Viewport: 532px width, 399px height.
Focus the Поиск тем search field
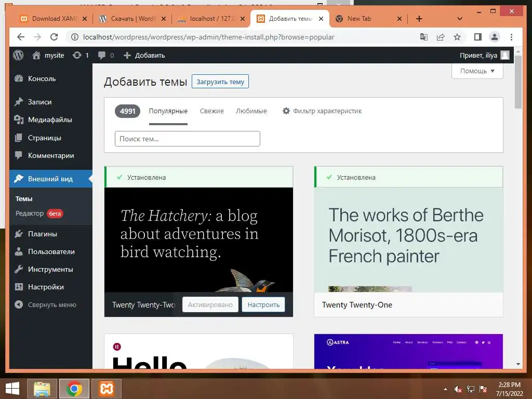(187, 139)
